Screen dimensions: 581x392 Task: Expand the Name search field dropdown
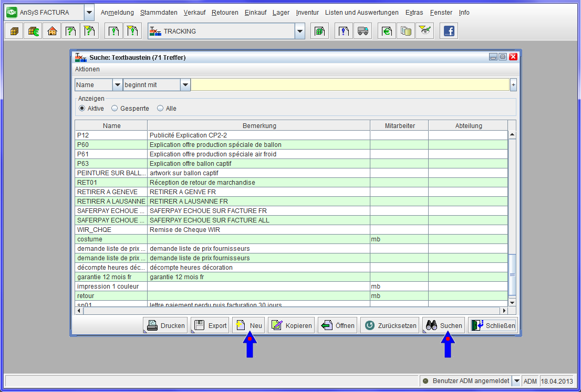(x=117, y=85)
